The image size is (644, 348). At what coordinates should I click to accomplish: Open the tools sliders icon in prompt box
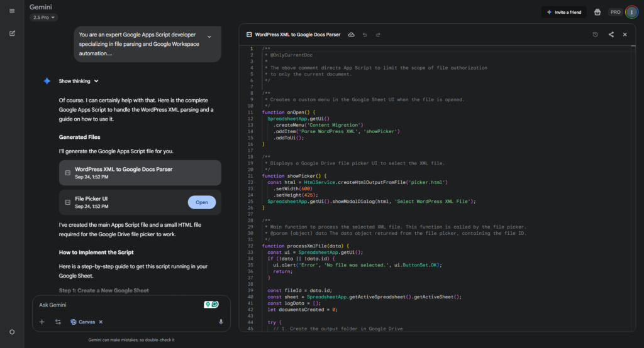(x=58, y=322)
